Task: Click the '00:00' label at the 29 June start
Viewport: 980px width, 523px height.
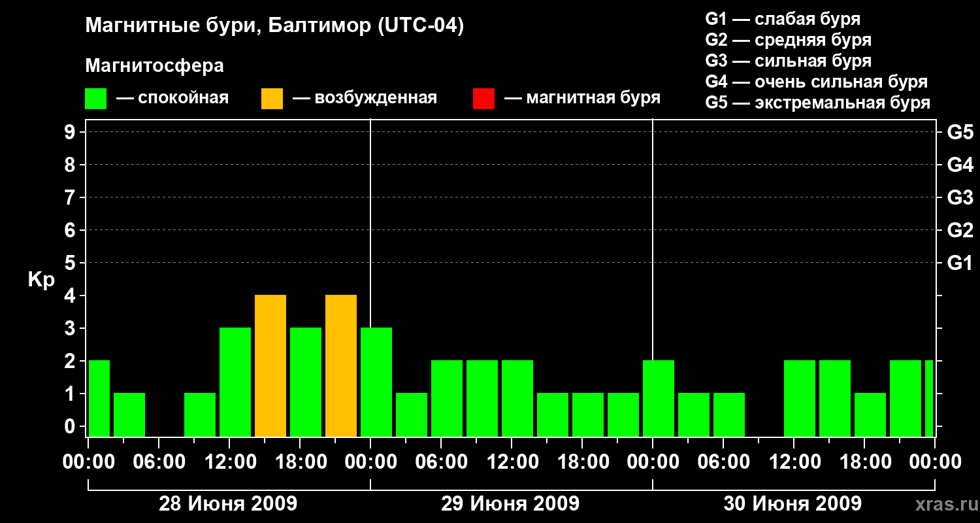Action: (x=370, y=462)
